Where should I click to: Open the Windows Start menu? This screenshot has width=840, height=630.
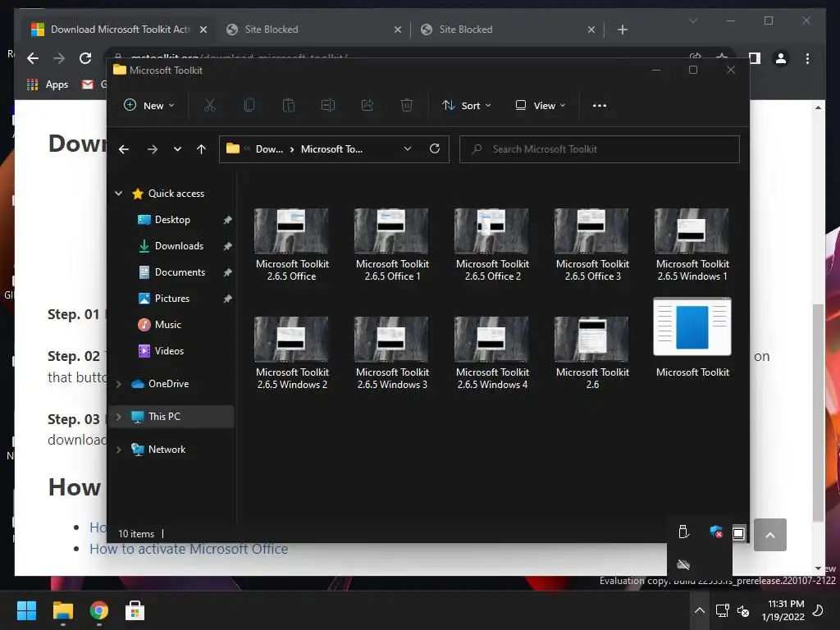click(26, 610)
